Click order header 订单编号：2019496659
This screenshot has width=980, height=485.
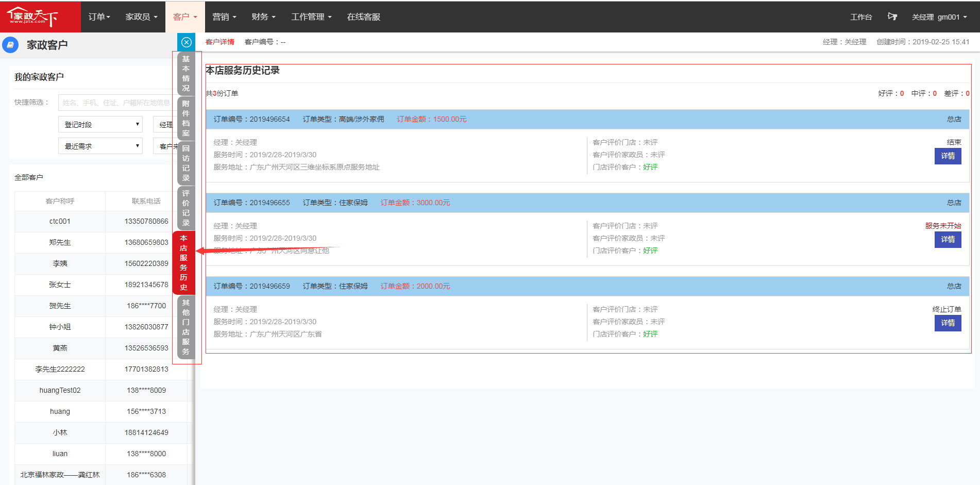(x=251, y=286)
